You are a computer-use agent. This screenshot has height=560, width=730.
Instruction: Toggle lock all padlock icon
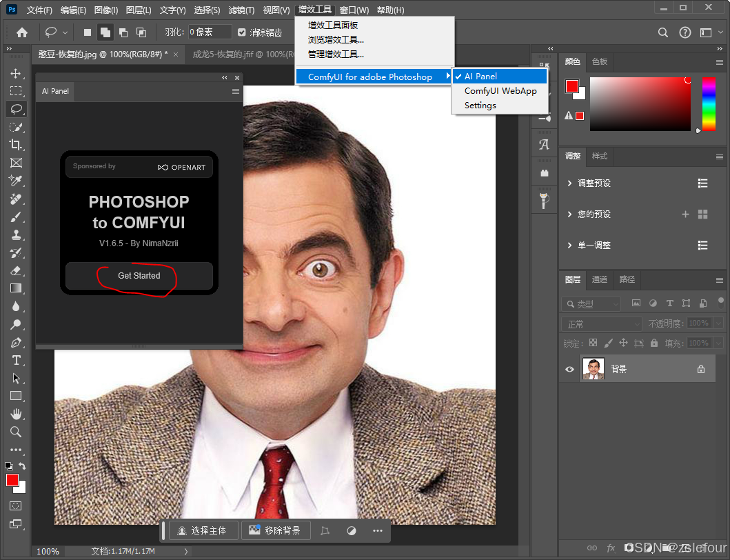point(654,343)
